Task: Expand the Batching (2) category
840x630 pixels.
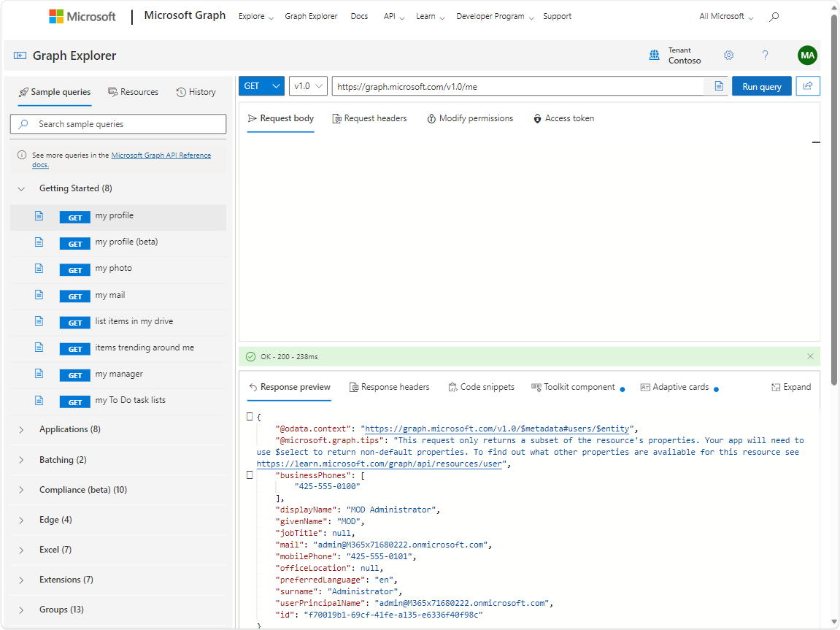Action: pyautogui.click(x=21, y=460)
